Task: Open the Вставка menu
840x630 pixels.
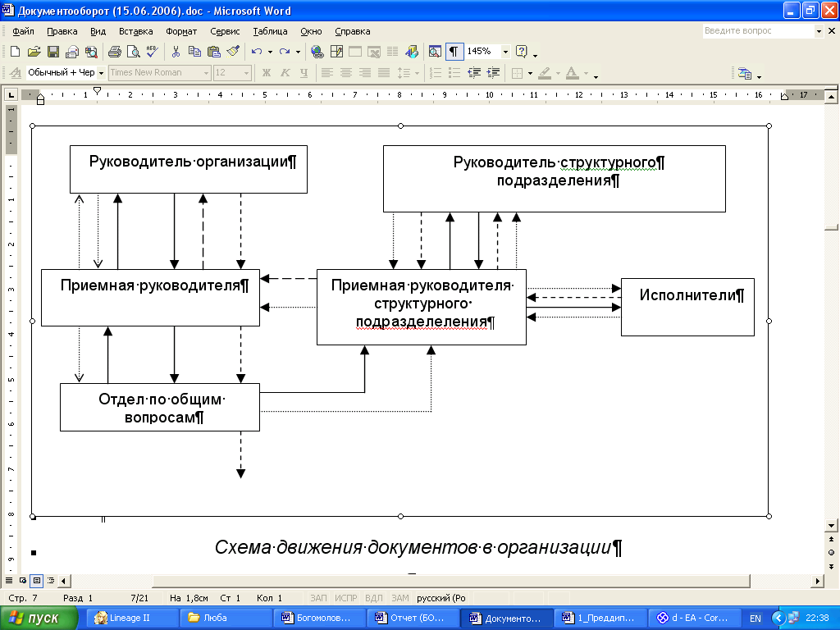Action: (x=135, y=31)
